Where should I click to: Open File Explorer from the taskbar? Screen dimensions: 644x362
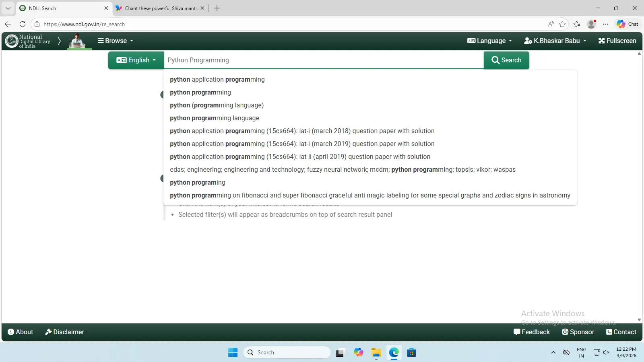[x=376, y=353]
